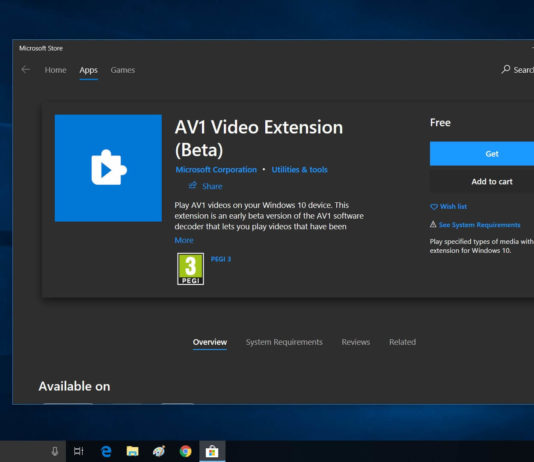
Task: Click the Search magnifier icon
Action: [x=506, y=69]
